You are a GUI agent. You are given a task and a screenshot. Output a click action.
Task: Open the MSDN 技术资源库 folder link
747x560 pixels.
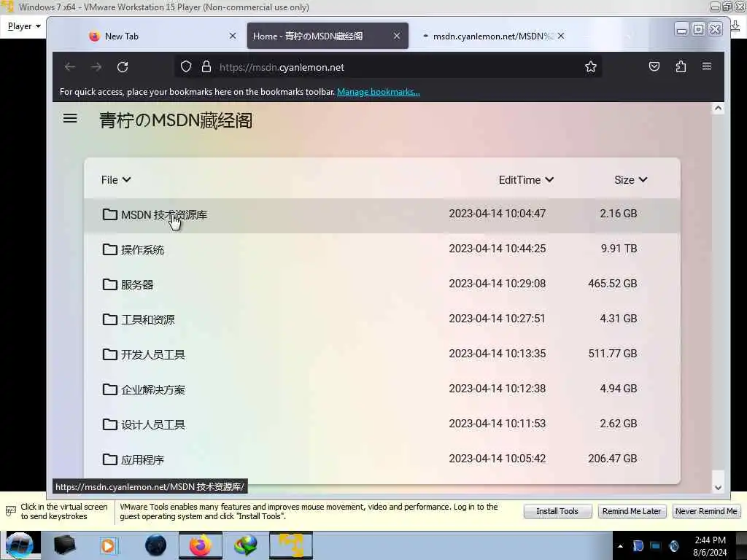(164, 215)
